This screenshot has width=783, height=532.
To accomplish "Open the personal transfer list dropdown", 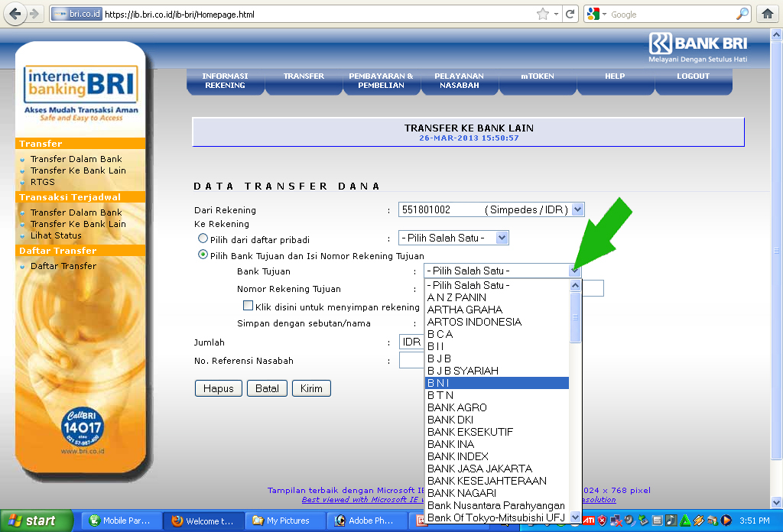I will 501,237.
